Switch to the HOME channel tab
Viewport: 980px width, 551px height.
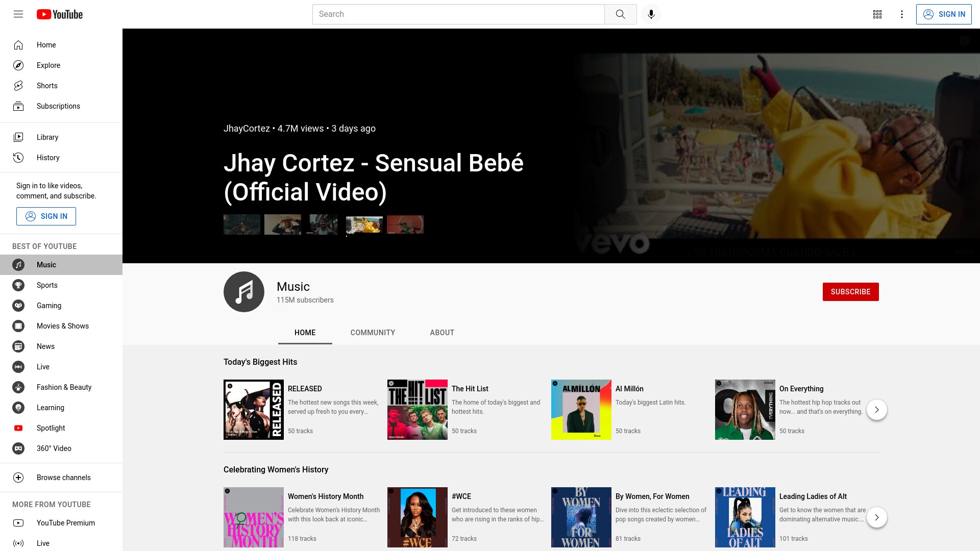[305, 333]
